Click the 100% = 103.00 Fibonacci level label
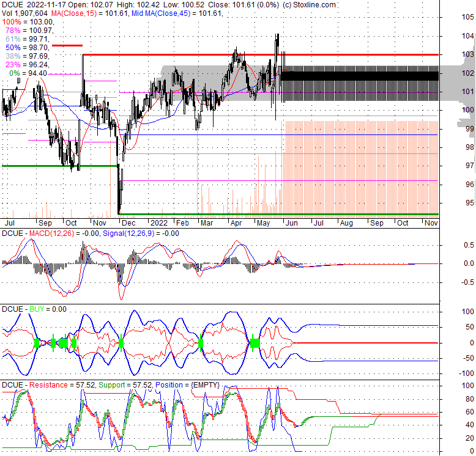The width and height of the screenshot is (476, 456). click(28, 22)
